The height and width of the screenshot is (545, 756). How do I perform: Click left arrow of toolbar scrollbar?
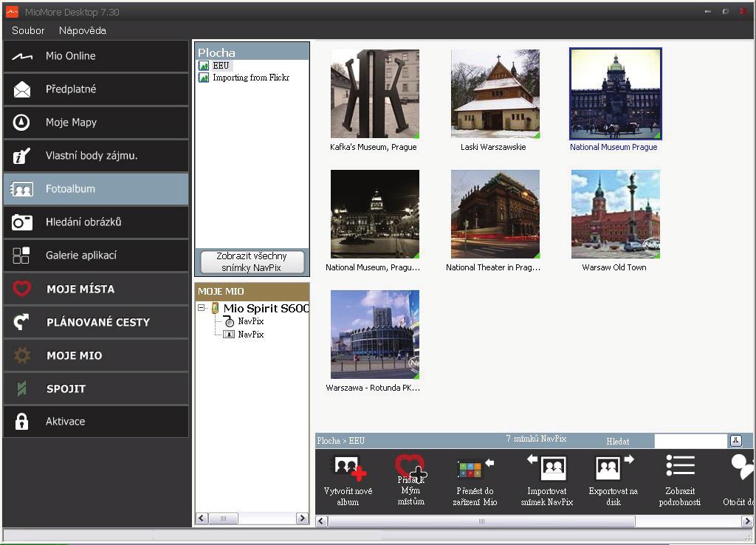click(x=322, y=521)
